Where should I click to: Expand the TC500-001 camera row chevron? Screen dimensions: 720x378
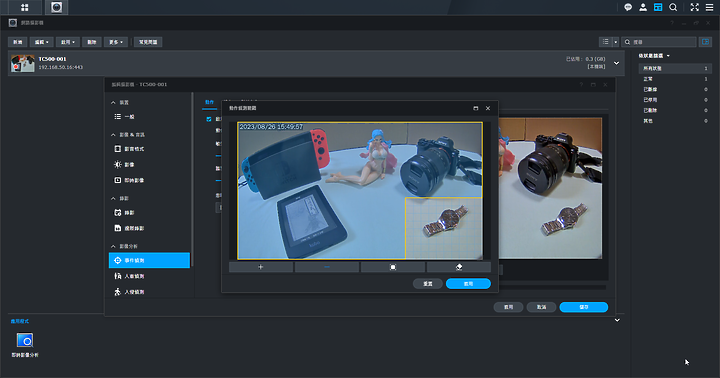point(617,63)
